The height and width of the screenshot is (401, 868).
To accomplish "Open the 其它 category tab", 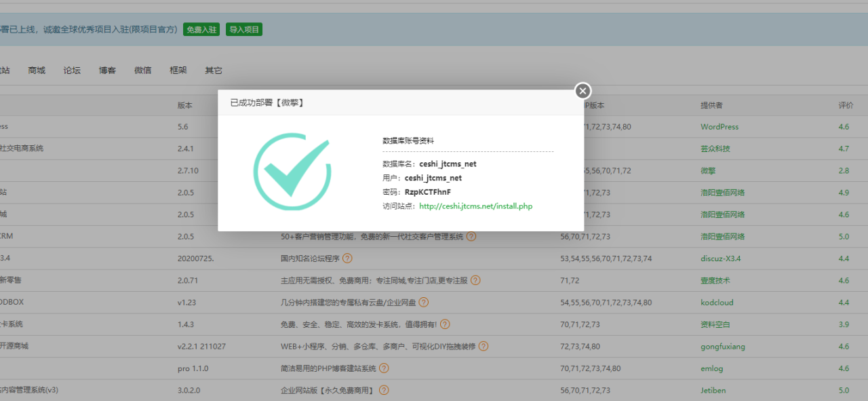I will pyautogui.click(x=214, y=71).
